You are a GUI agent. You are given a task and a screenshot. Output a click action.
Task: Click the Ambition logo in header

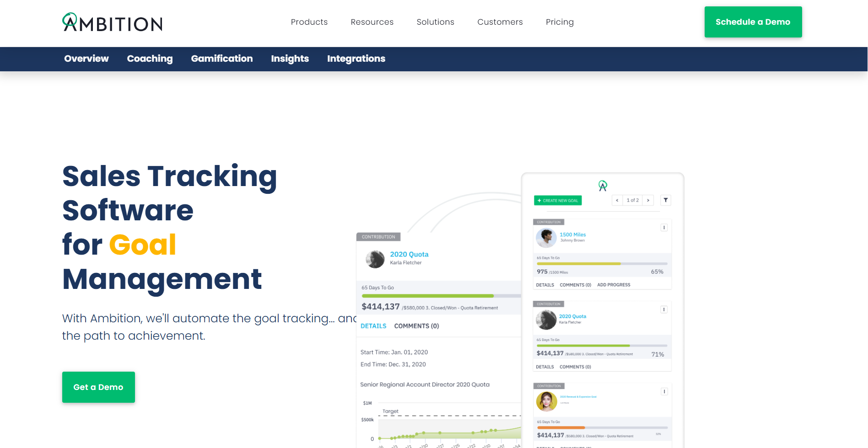point(113,22)
